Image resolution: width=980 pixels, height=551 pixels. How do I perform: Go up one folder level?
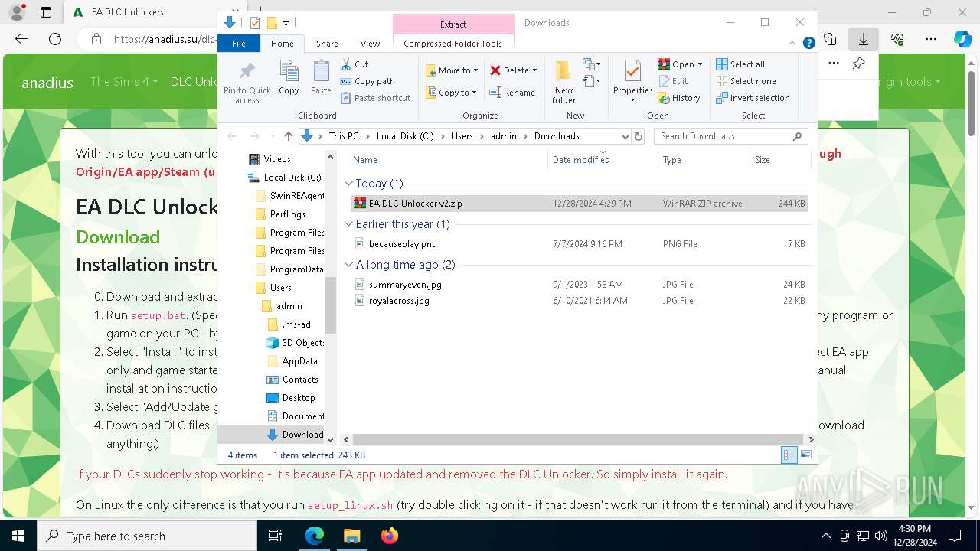point(288,136)
